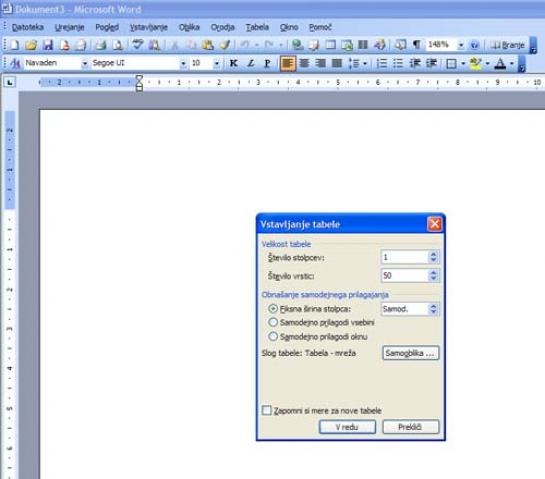Apply underline with the P button
Screen dimensions: 545x479
(x=267, y=63)
